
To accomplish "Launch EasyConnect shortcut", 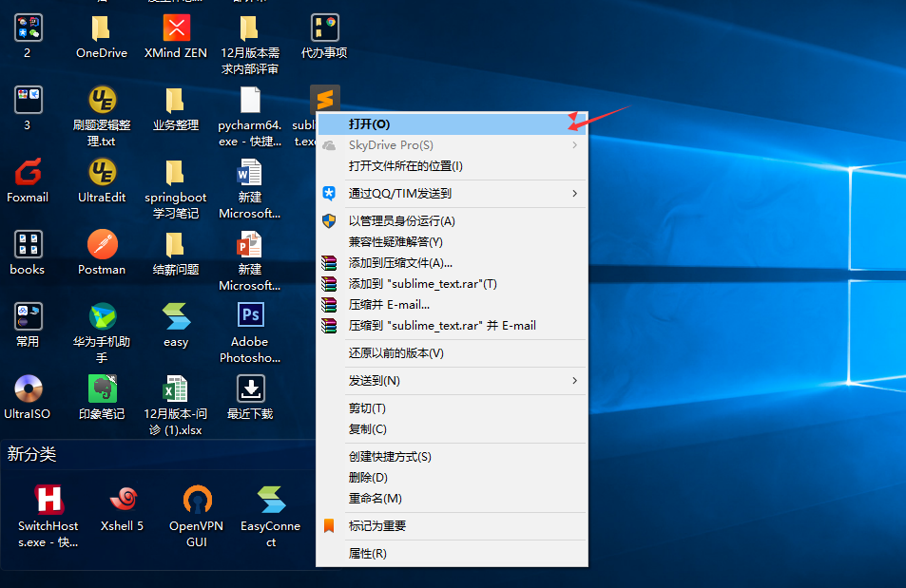I will pyautogui.click(x=271, y=500).
